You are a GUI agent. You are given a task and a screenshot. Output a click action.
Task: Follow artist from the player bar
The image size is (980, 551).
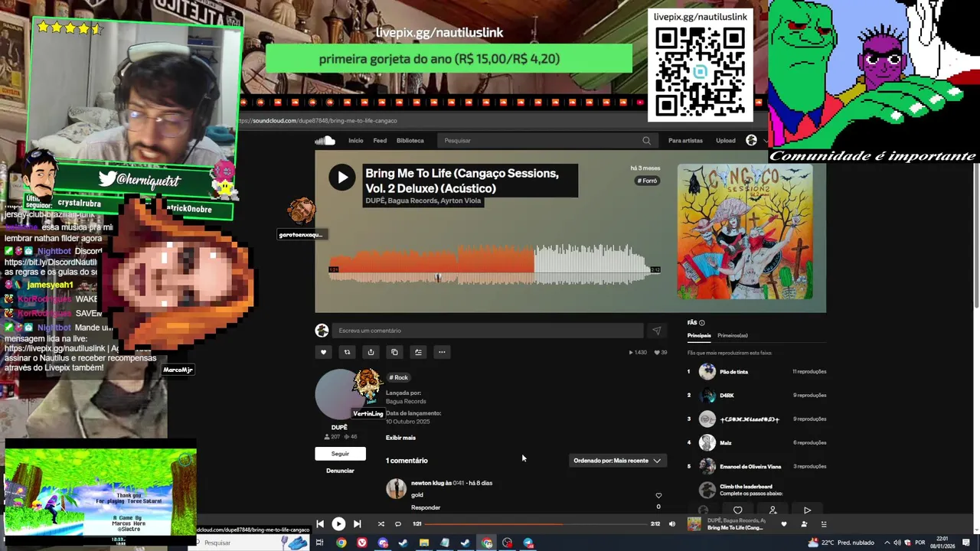pos(804,524)
